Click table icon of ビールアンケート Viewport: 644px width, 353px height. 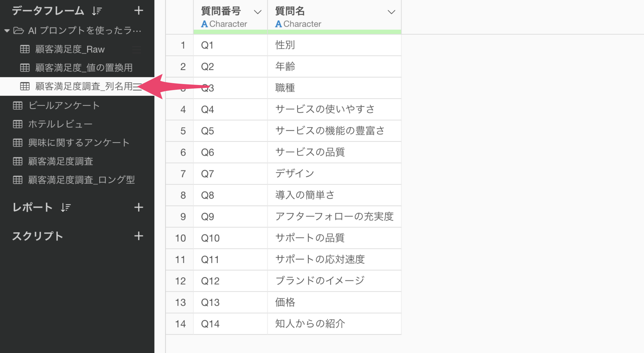coord(18,106)
